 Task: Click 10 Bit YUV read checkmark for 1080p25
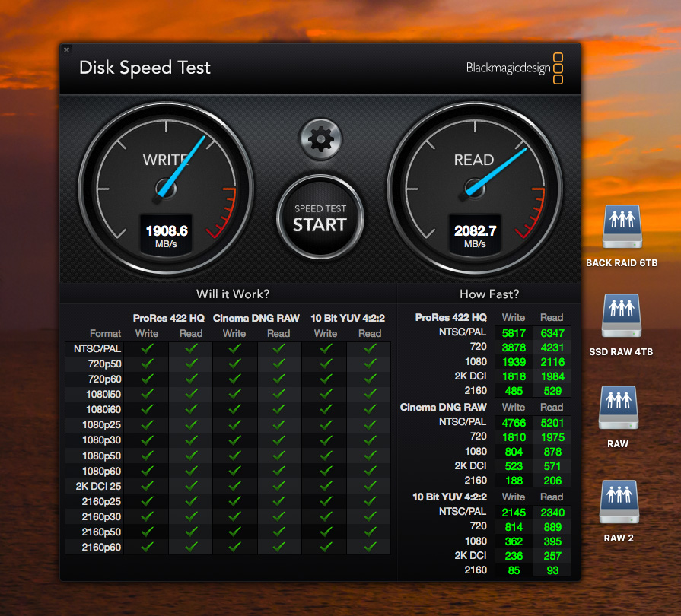[x=370, y=424]
